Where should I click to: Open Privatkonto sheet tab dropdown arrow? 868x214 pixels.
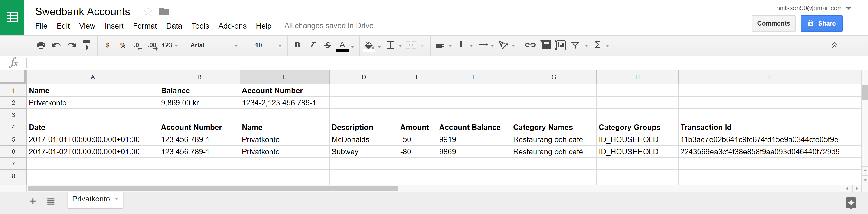(117, 199)
